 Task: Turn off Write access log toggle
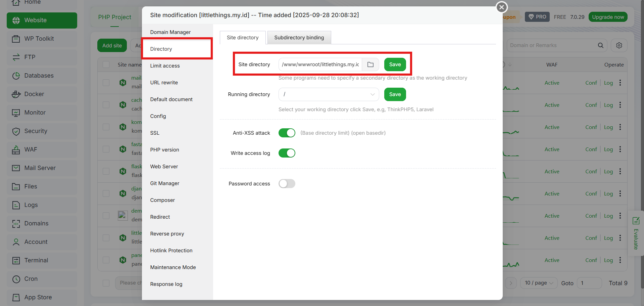(x=287, y=153)
